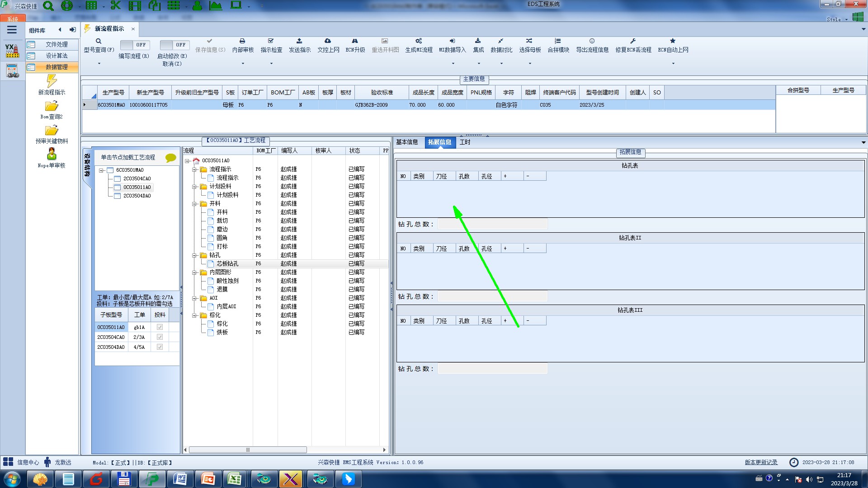Switch to 基本信息 tab

tap(407, 142)
